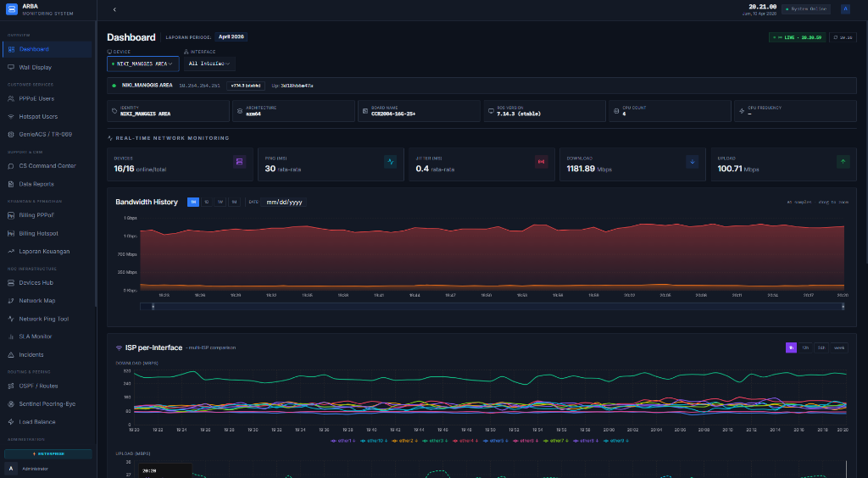Go to PPPoE Users page
The image size is (868, 478).
pos(47,98)
